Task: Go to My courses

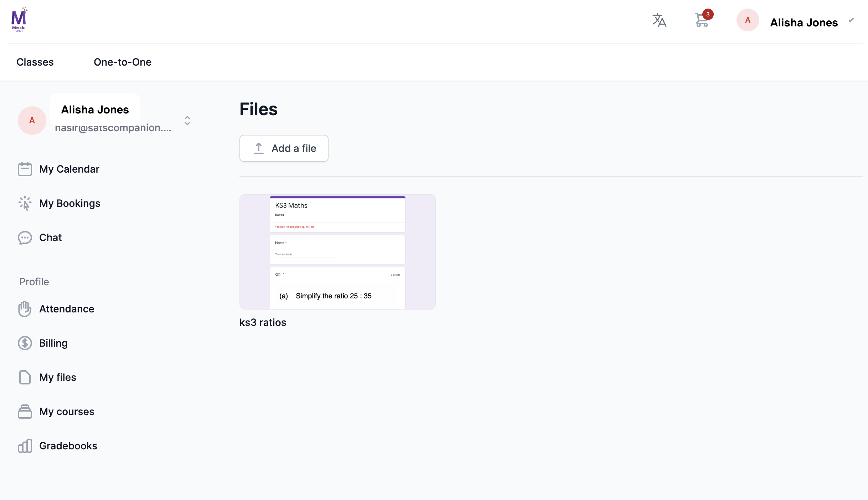Action: coord(66,412)
